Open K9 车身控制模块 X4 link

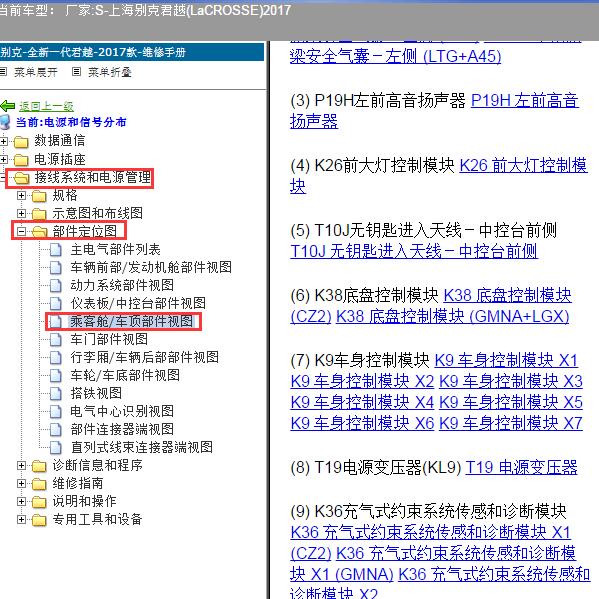pos(362,403)
